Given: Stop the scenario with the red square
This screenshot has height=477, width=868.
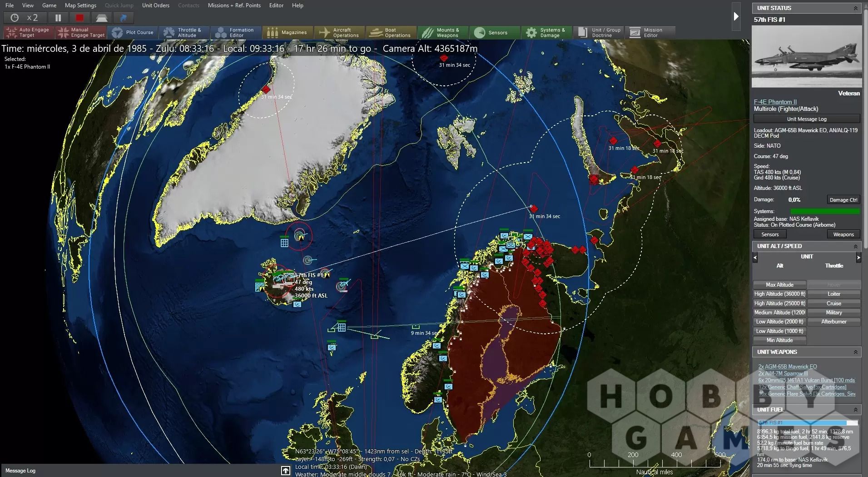Looking at the screenshot, I should click(x=80, y=18).
